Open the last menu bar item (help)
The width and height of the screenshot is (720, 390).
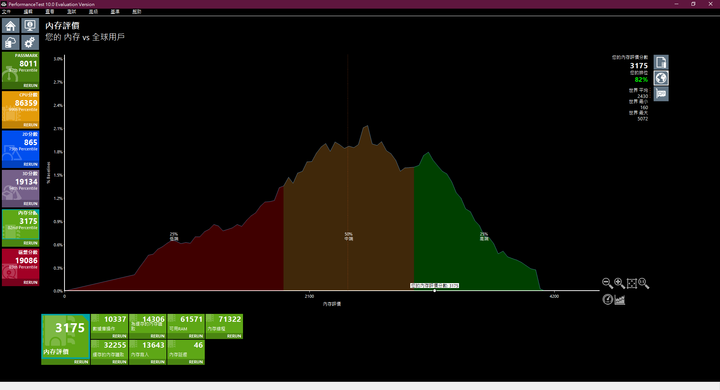click(x=136, y=11)
